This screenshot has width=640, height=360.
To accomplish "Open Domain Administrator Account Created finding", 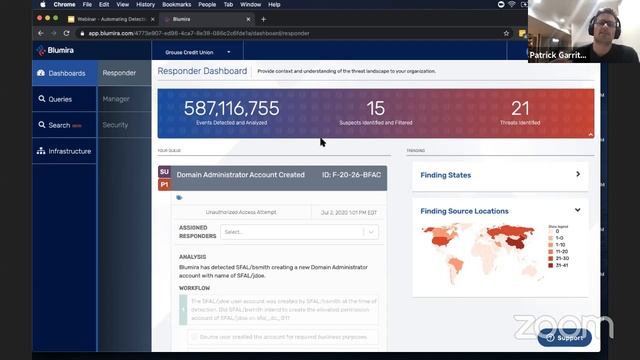I will tap(240, 175).
